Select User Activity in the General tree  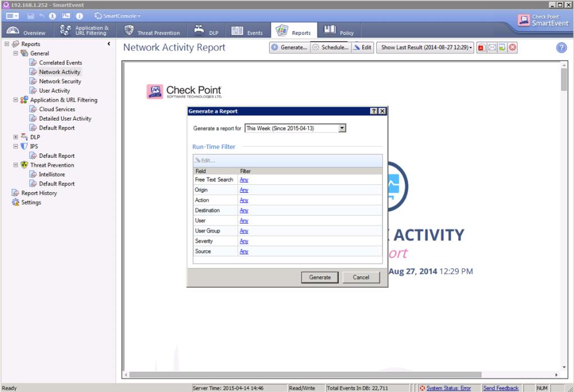54,91
